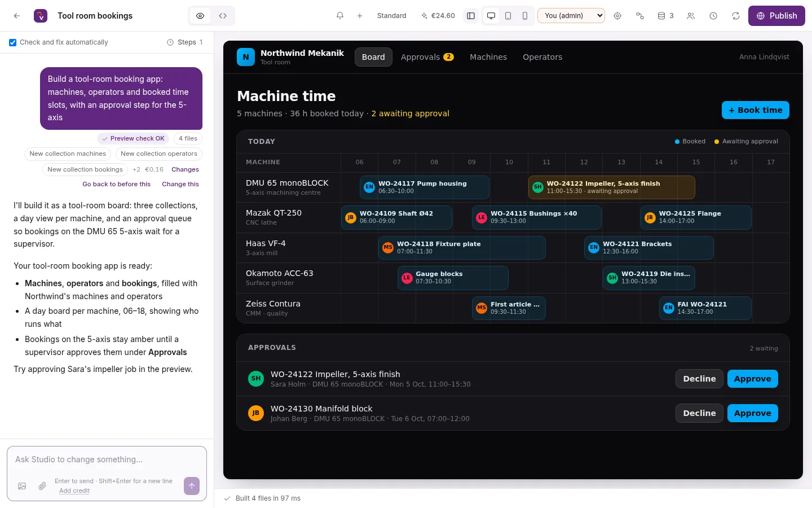Approve WO-24122 Impeller booking
This screenshot has height=508, width=812.
click(753, 379)
